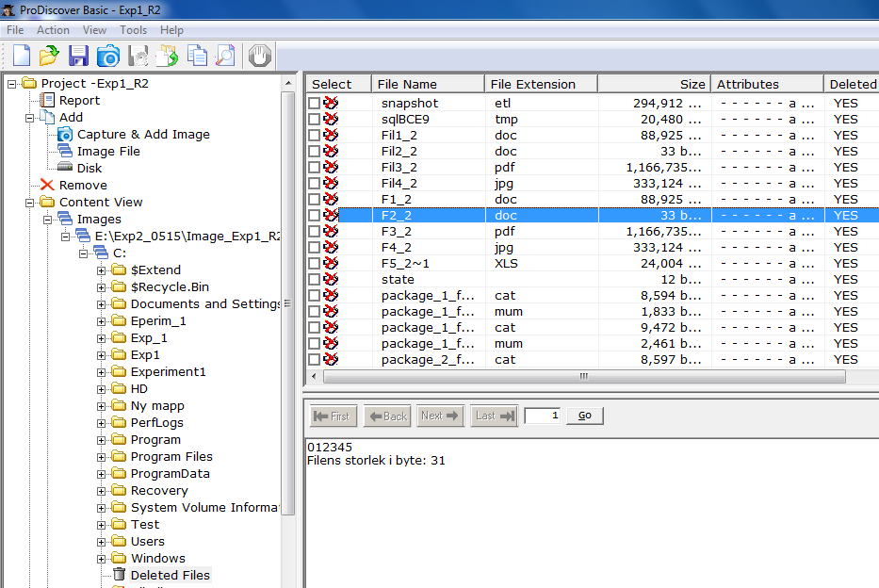Click the Images node icon in tree
Viewport: 879px width, 588px height.
[65, 219]
